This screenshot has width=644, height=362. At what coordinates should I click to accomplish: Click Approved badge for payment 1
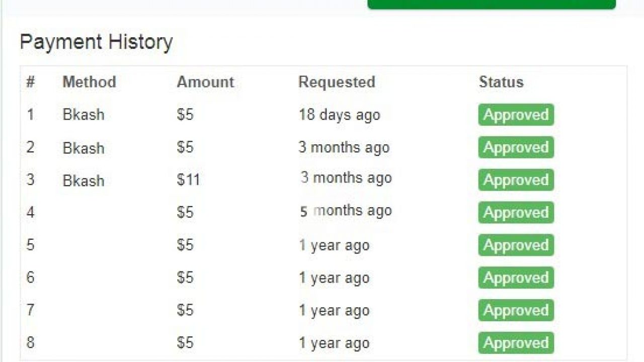pos(516,115)
